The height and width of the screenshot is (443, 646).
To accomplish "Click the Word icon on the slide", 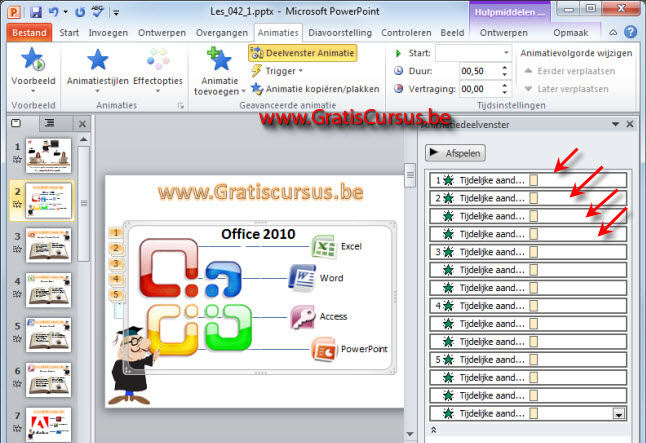I will (x=302, y=278).
